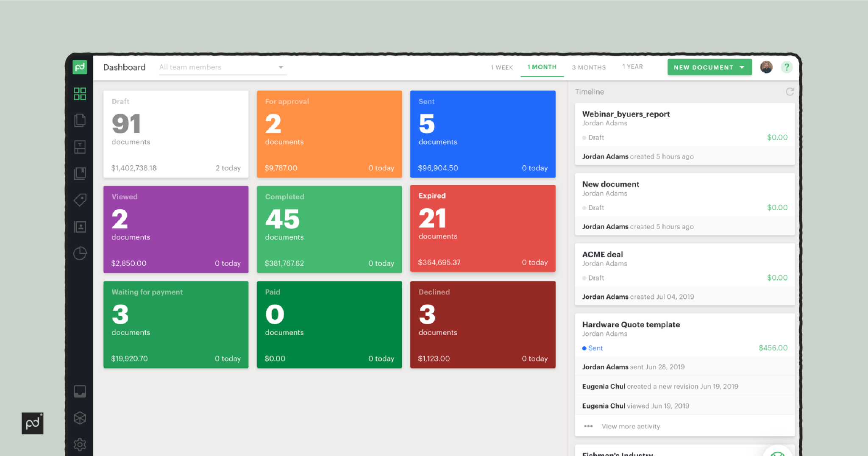This screenshot has height=456, width=868.
Task: Open the Templates icon in sidebar
Action: [x=80, y=147]
